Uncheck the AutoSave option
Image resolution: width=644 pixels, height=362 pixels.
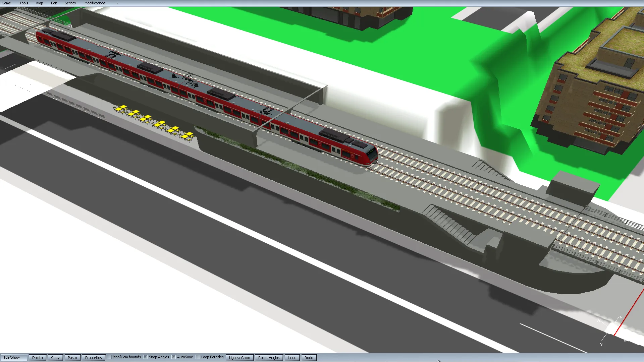pyautogui.click(x=174, y=357)
